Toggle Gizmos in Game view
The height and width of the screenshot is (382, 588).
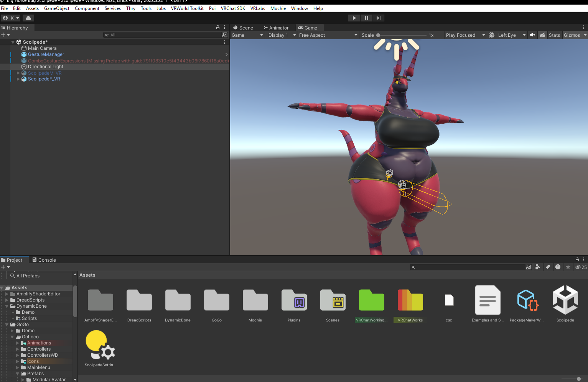tap(572, 35)
